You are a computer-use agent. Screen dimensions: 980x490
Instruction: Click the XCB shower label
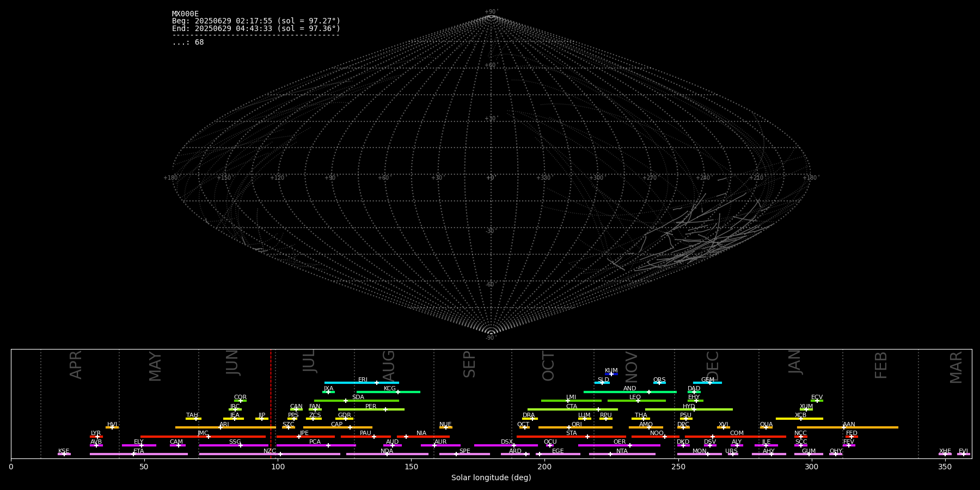coord(800,415)
